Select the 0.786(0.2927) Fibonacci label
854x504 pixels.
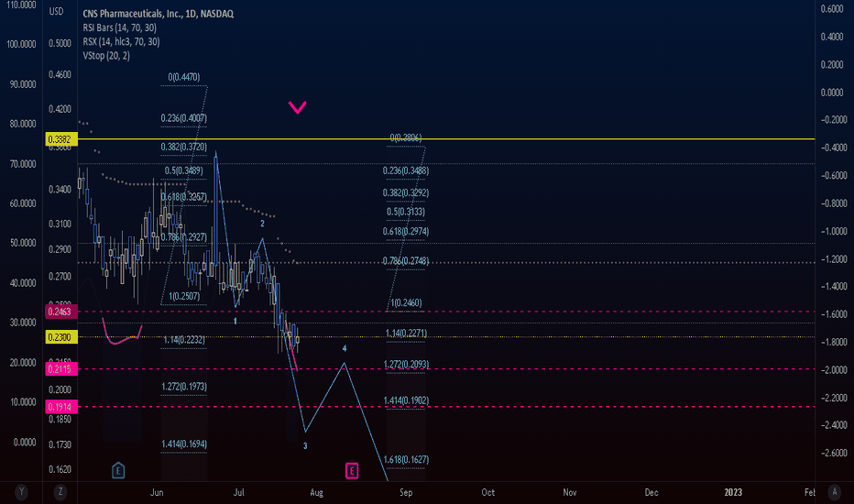[184, 237]
